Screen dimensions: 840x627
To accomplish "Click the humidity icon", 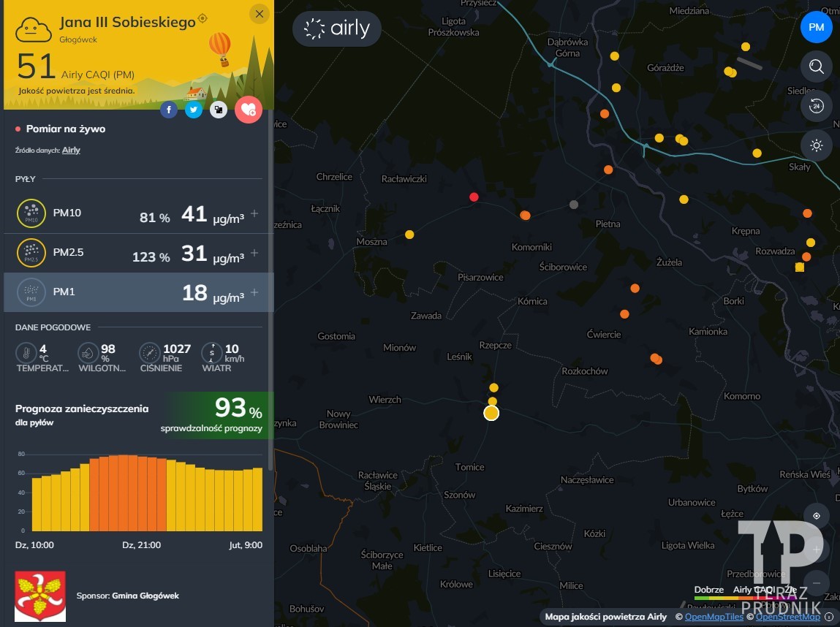I will (x=88, y=353).
